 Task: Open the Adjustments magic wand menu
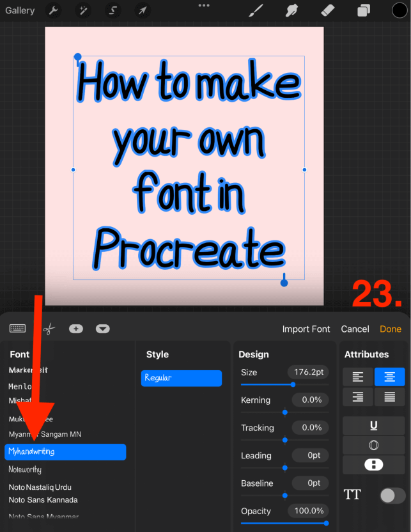point(83,10)
